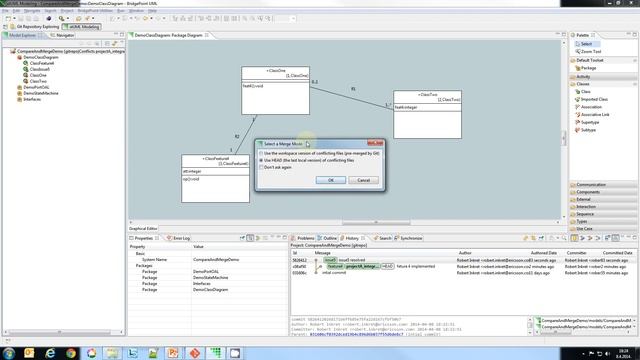The image size is (640, 360).
Task: Expand the Use Case palette drawer
Action: pyautogui.click(x=603, y=229)
